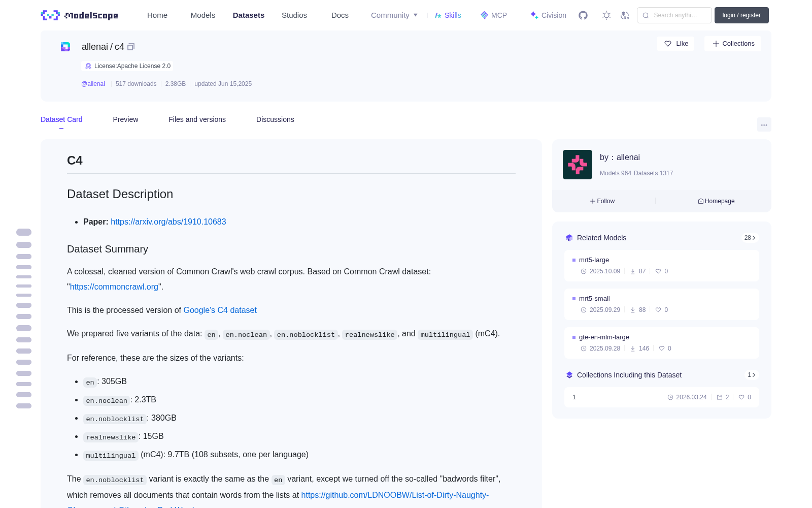Switch to the Preview tab
Image resolution: width=812 pixels, height=508 pixels.
click(x=125, y=119)
